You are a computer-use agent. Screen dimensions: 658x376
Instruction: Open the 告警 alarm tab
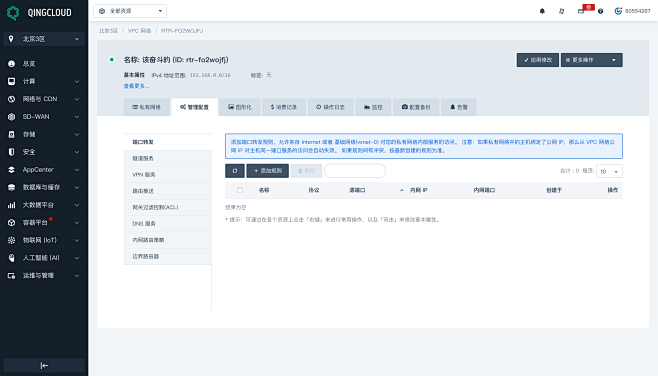click(459, 107)
